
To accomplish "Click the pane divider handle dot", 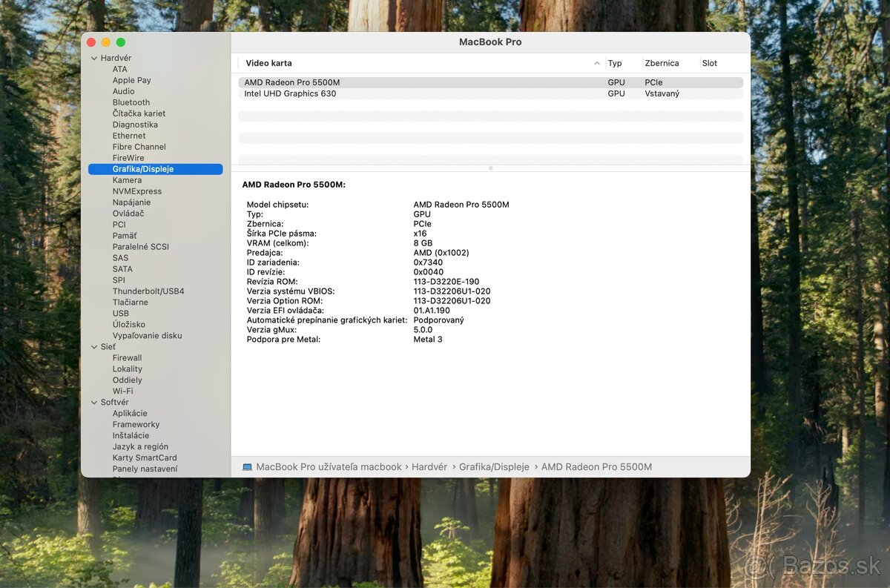I will click(490, 168).
